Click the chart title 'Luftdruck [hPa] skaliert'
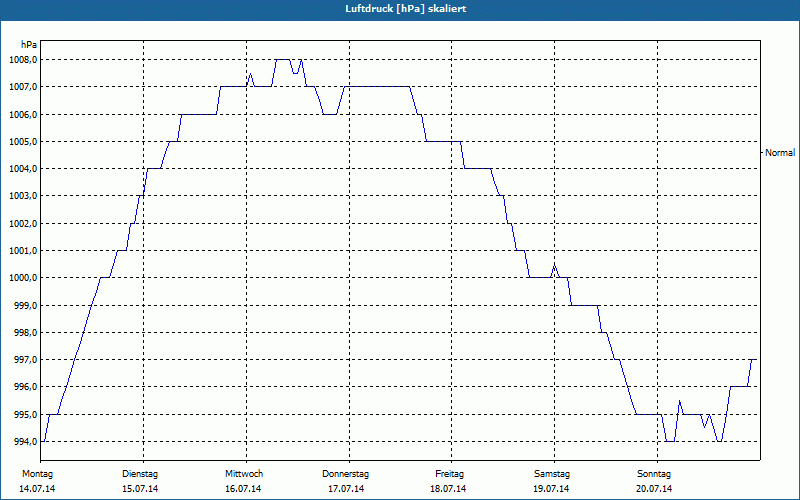This screenshot has height=500, width=800. tap(405, 9)
